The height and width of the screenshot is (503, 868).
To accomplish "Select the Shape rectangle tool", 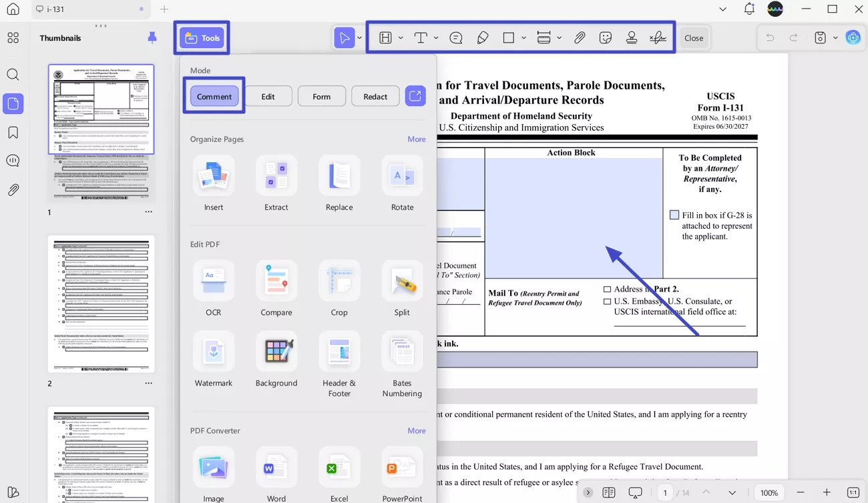I will tap(509, 37).
